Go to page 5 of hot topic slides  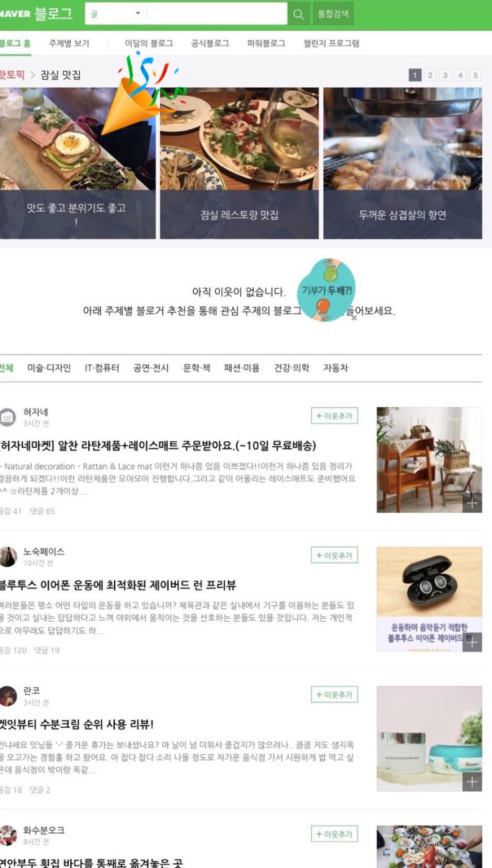coord(475,76)
